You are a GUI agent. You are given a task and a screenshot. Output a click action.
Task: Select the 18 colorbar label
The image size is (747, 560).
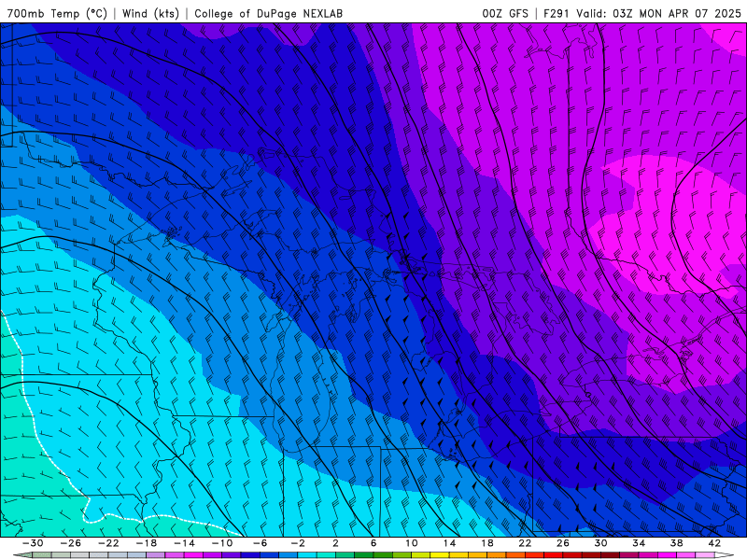pyautogui.click(x=486, y=543)
